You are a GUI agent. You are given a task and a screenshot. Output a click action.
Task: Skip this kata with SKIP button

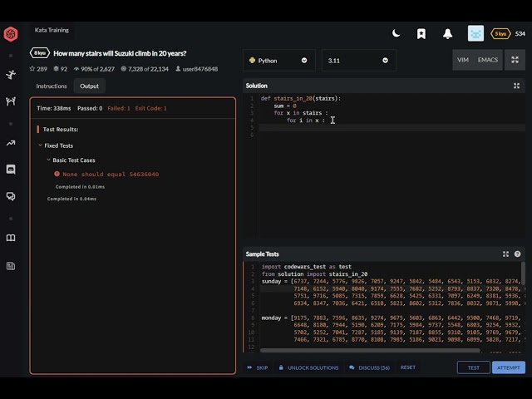pyautogui.click(x=258, y=367)
